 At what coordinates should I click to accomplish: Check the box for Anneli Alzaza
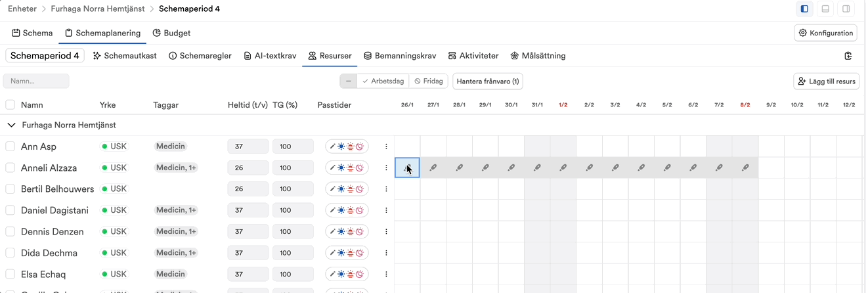pos(10,168)
